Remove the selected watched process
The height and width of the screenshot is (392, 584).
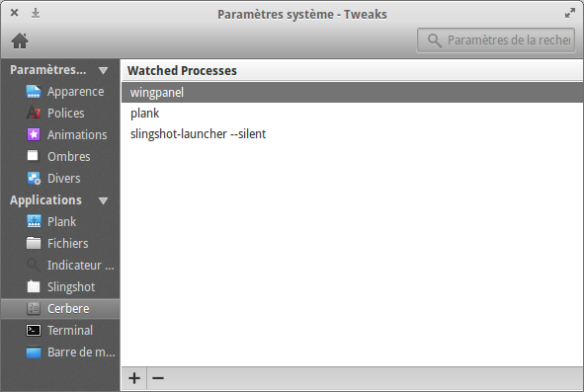coord(158,378)
